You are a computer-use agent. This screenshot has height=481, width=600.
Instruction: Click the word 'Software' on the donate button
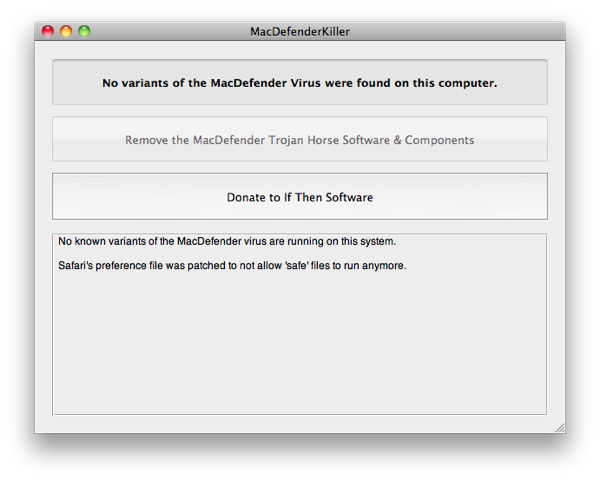point(349,197)
